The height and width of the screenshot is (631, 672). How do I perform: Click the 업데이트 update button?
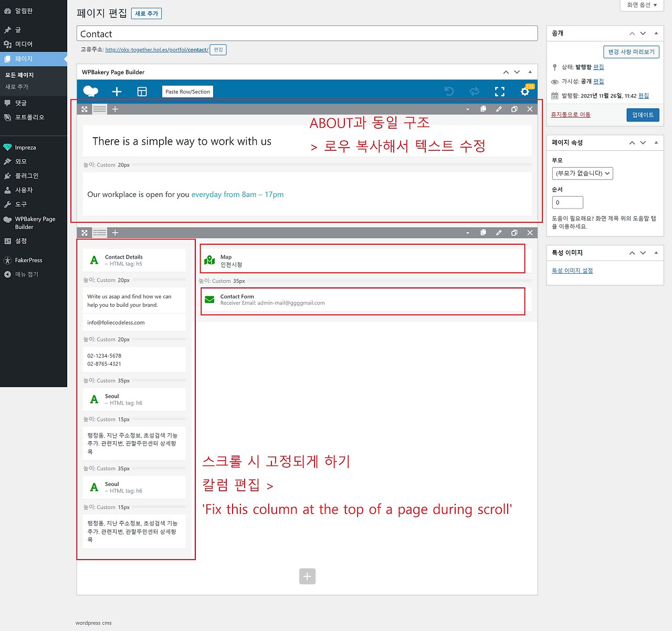click(x=643, y=115)
